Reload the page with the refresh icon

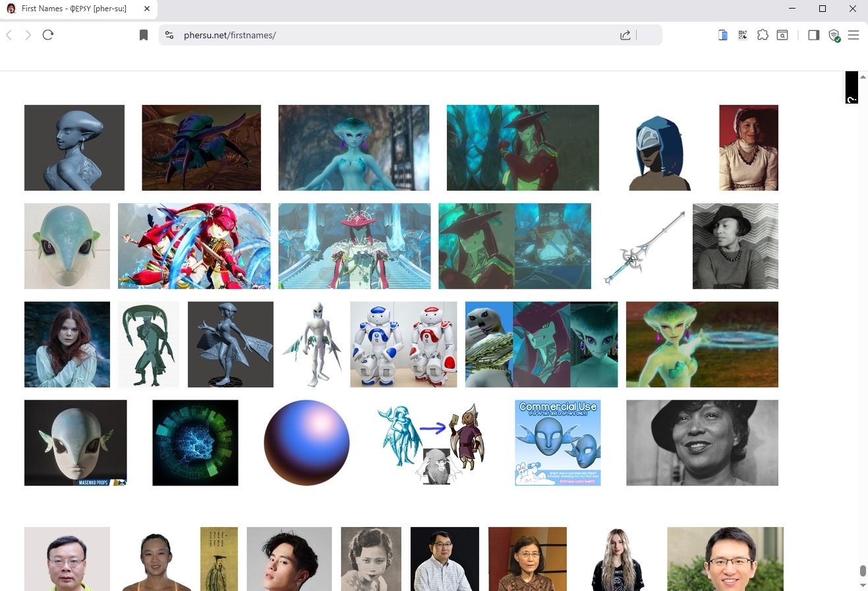click(48, 35)
